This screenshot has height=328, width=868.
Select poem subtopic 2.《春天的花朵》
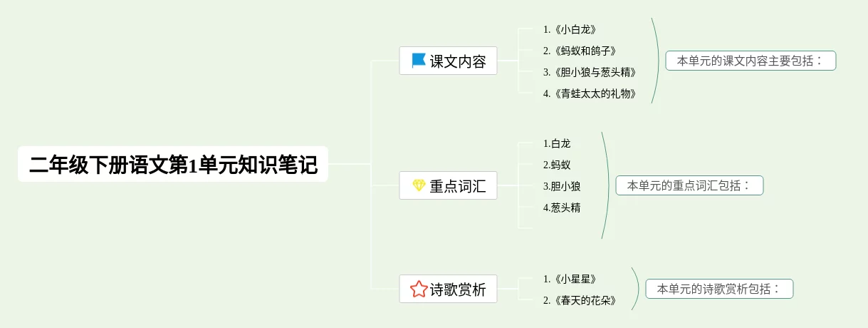coord(579,300)
